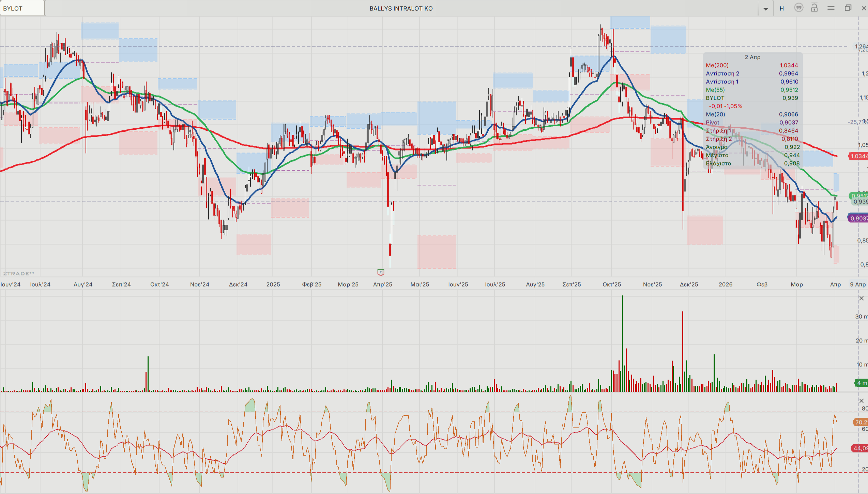This screenshot has width=868, height=494.
Task: Select the H timeframe button
Action: pyautogui.click(x=782, y=9)
